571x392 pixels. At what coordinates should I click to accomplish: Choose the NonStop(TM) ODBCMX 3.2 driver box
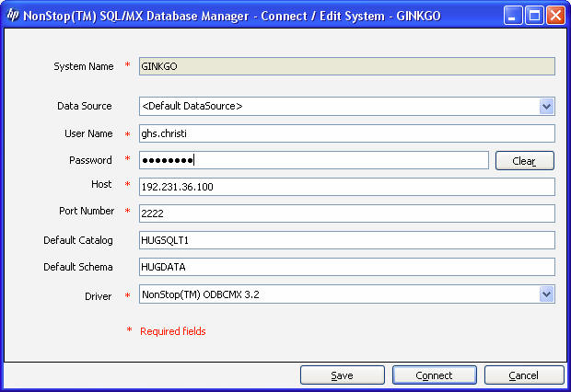coord(346,294)
